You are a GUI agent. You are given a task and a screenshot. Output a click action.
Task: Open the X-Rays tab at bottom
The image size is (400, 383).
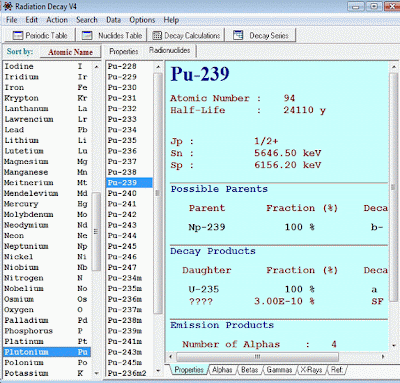click(x=311, y=370)
